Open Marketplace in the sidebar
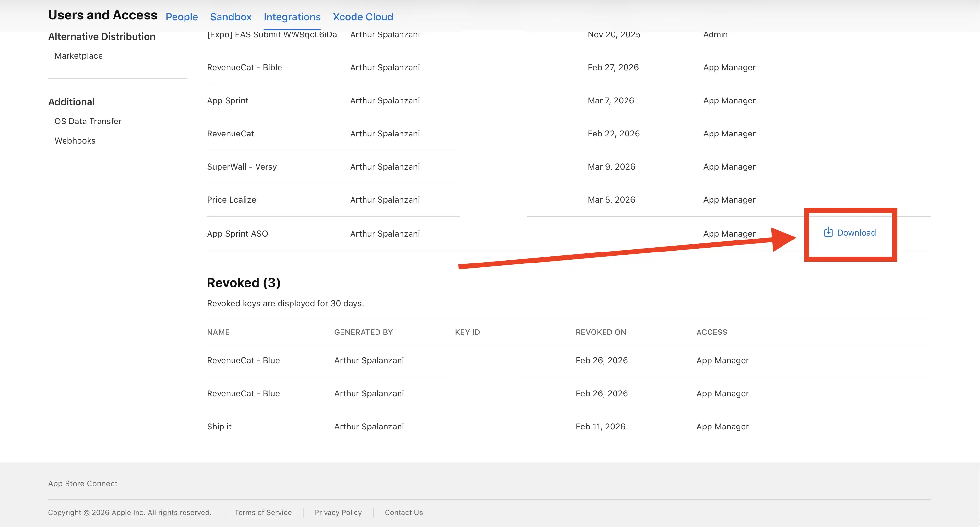 tap(79, 55)
